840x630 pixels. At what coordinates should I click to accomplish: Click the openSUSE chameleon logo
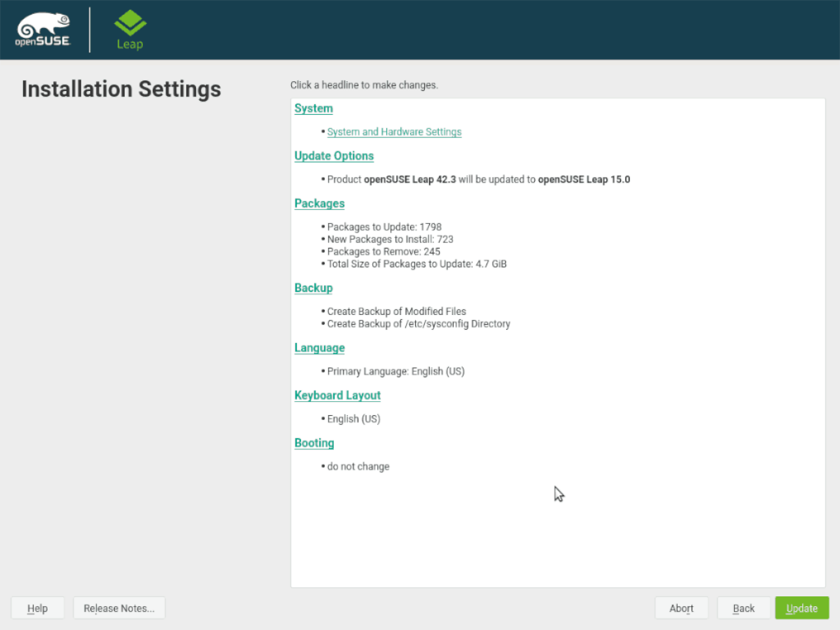pyautogui.click(x=43, y=27)
